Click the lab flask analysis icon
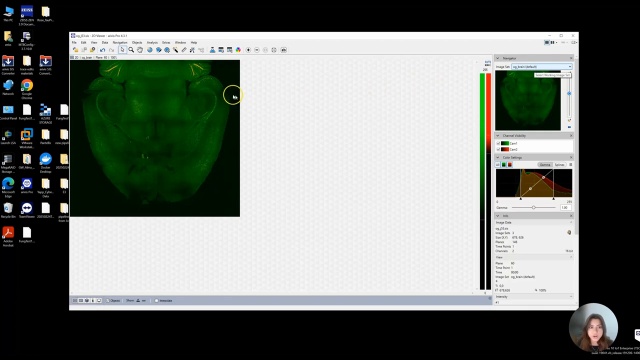Screen dimensions: 640x360 212,50
